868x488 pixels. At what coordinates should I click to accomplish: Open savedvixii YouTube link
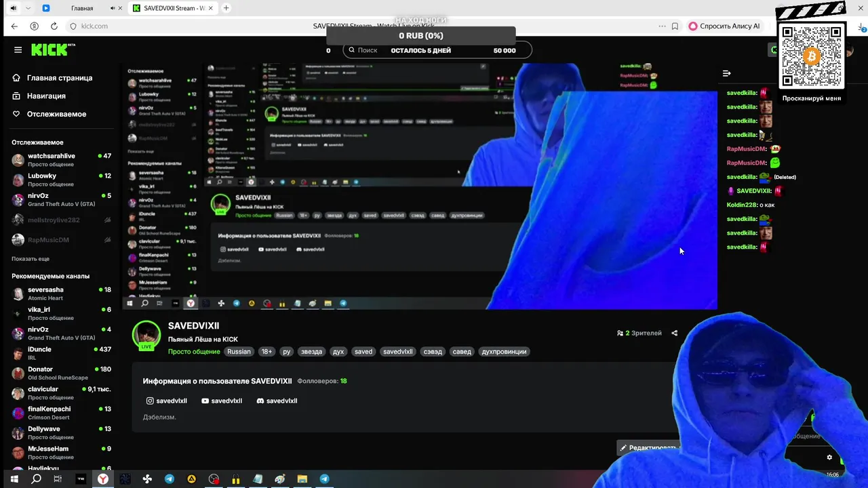222,401
